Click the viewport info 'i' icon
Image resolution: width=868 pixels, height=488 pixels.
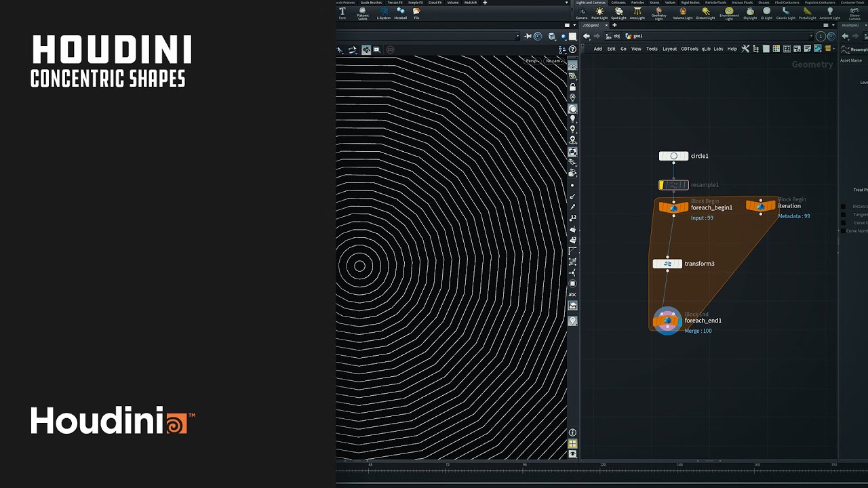click(x=572, y=432)
